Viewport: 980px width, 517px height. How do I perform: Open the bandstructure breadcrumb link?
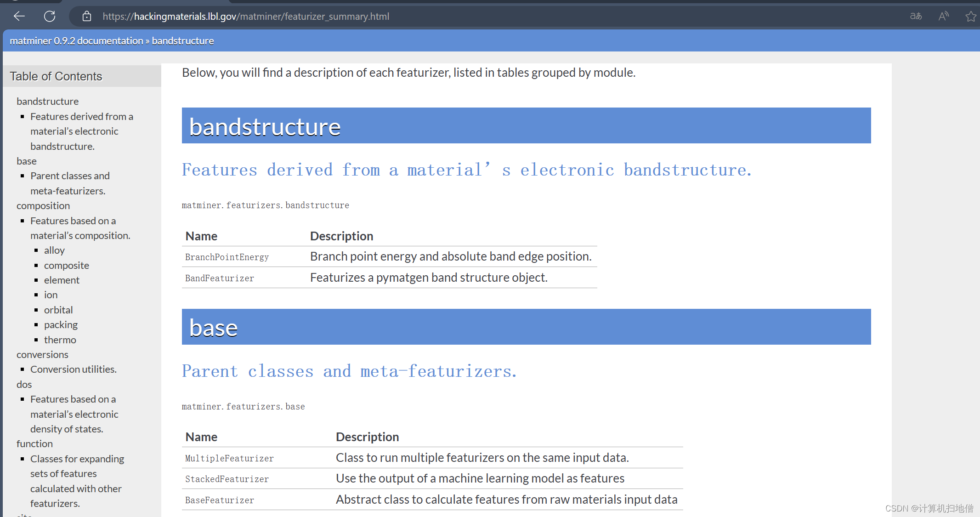coord(183,41)
